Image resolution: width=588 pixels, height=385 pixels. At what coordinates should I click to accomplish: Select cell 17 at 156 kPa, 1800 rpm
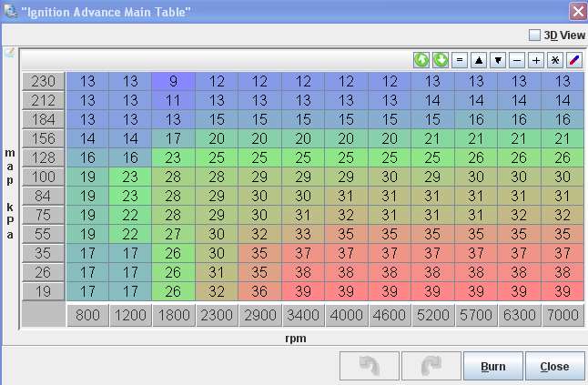173,138
